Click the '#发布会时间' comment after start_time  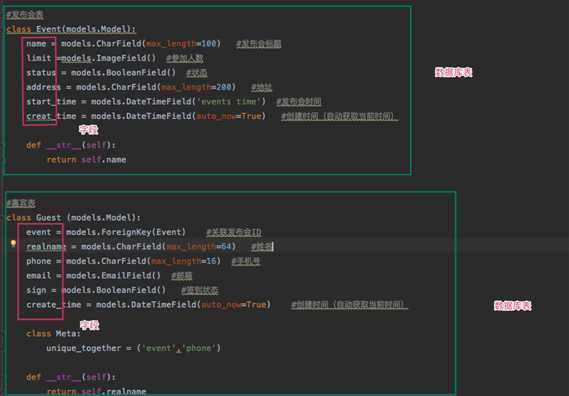tap(299, 102)
